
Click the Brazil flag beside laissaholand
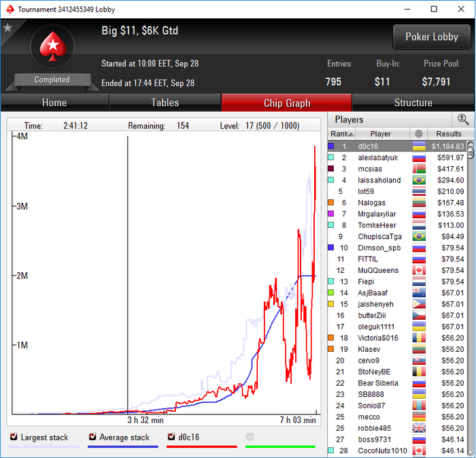pyautogui.click(x=419, y=180)
